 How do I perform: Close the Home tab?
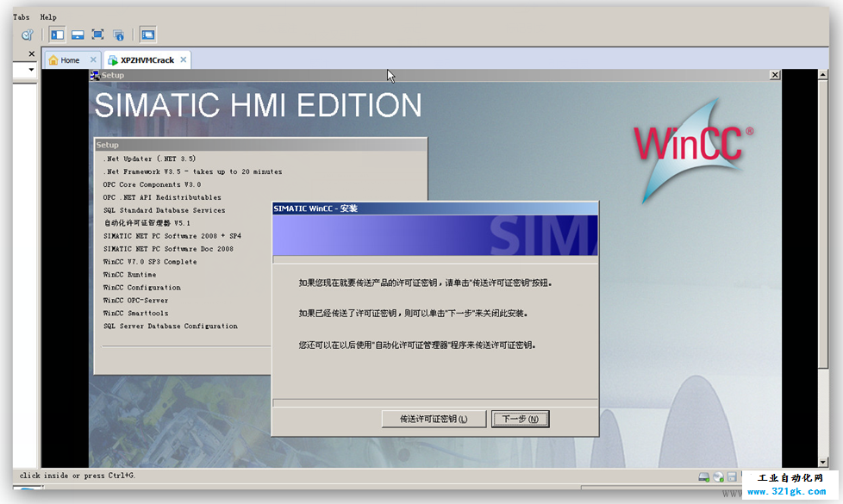coord(93,59)
